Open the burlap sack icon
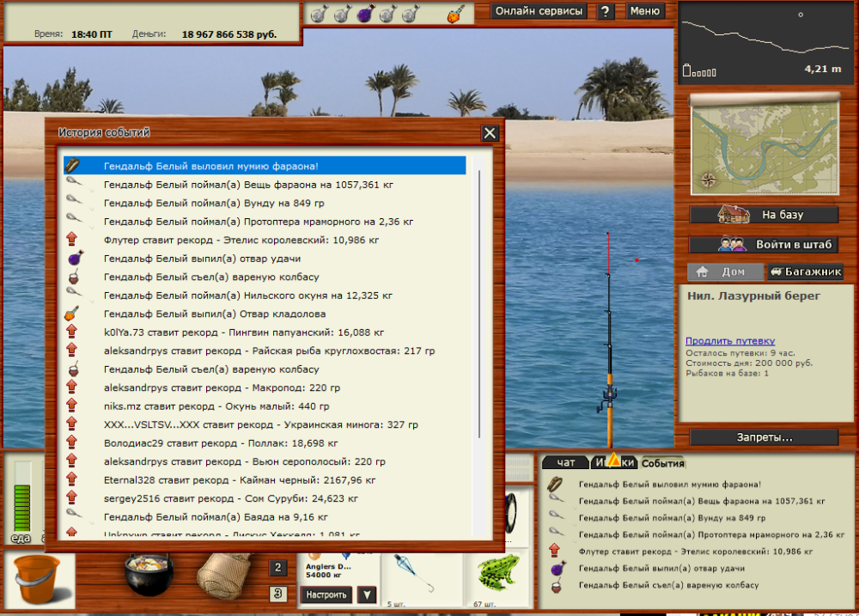This screenshot has width=859, height=616. click(222, 576)
